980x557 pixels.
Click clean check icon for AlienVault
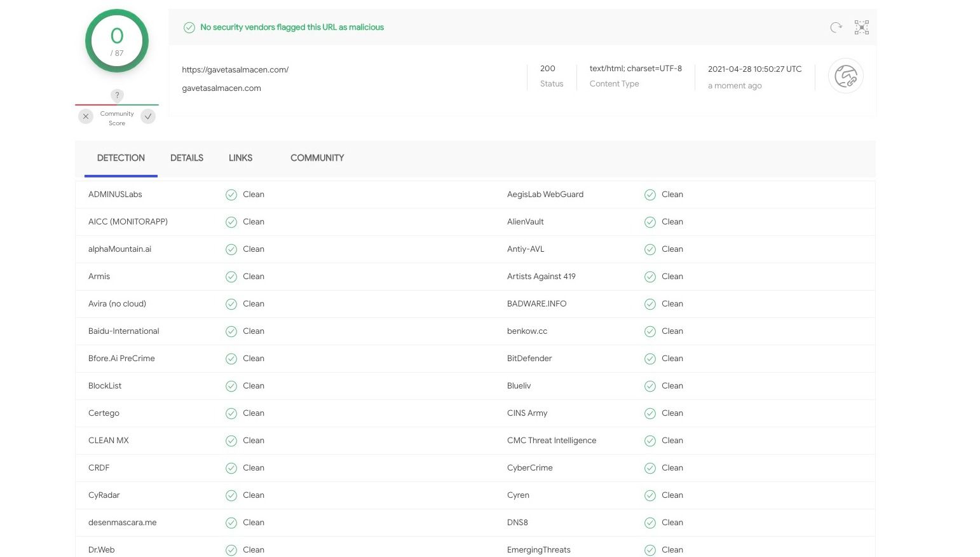[x=650, y=223]
